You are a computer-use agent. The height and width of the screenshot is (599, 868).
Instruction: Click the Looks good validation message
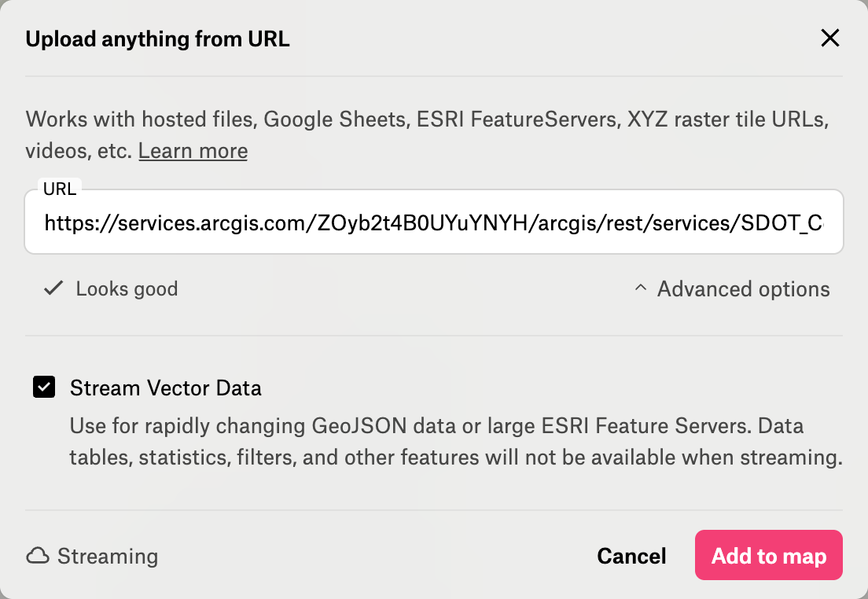click(127, 288)
